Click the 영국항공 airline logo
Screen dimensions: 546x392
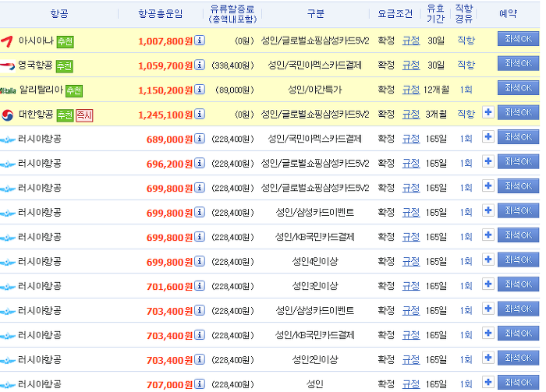click(x=7, y=65)
